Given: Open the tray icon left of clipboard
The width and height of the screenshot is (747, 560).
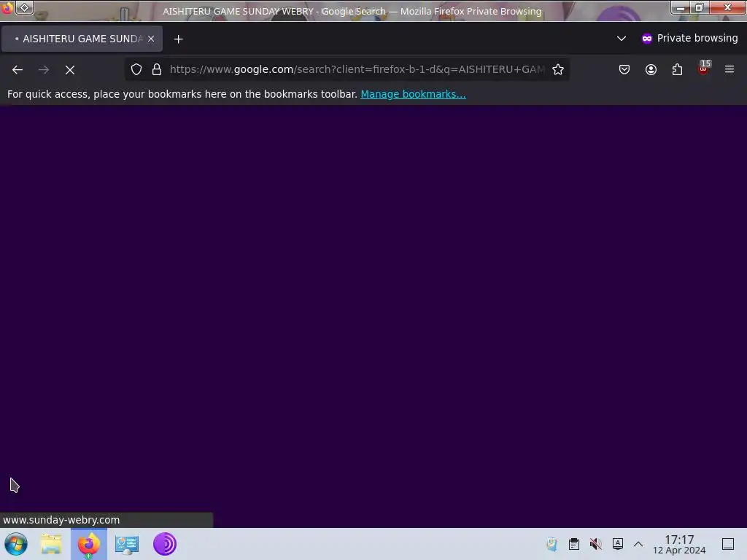Looking at the screenshot, I should tap(551, 544).
